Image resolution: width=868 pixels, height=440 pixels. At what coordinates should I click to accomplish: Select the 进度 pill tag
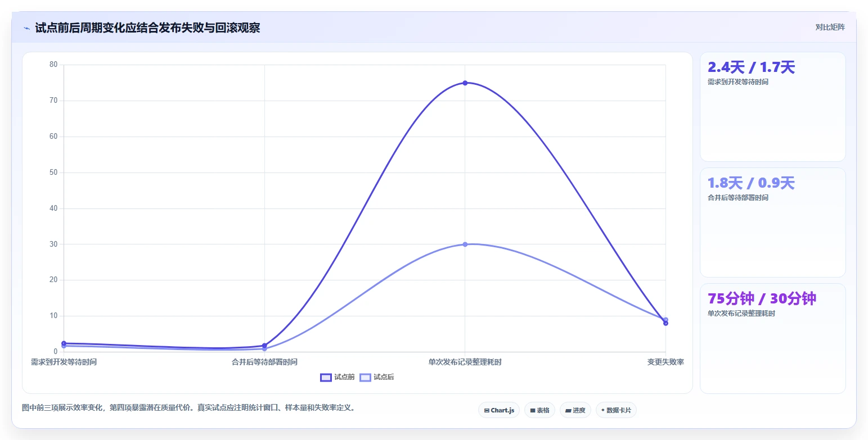[x=575, y=410]
